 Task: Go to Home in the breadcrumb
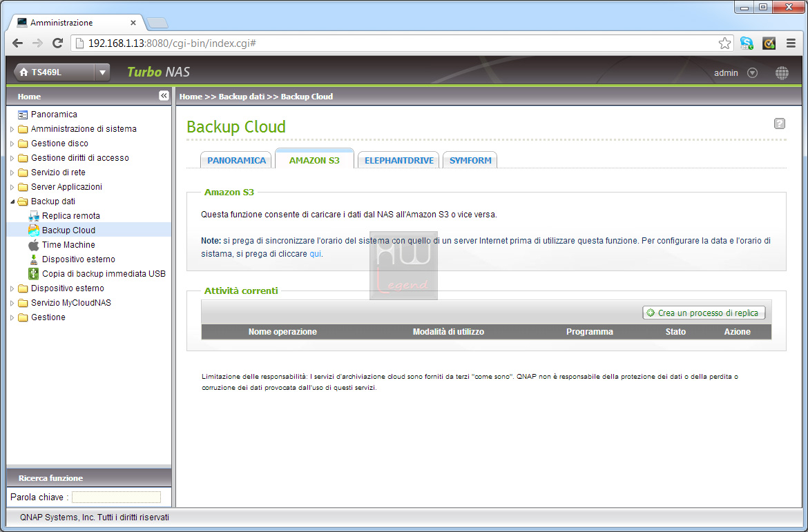tap(191, 97)
